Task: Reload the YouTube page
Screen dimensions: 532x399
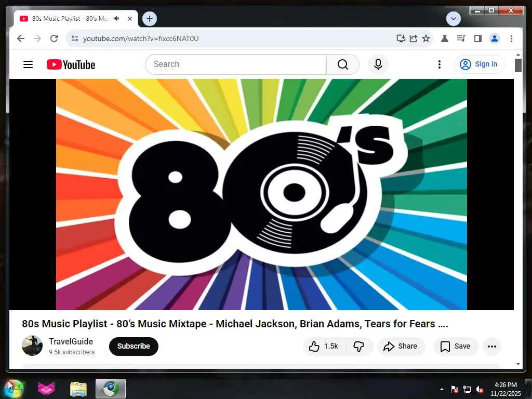Action: tap(54, 38)
